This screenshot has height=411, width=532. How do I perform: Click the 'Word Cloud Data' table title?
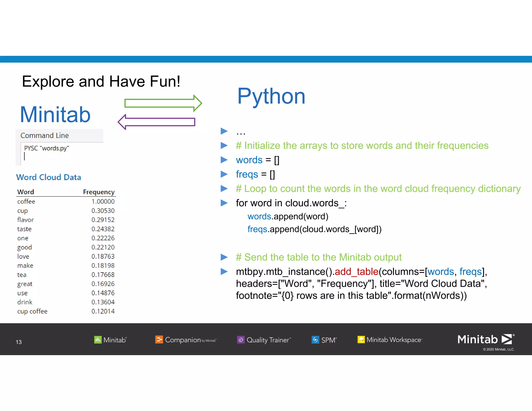pyautogui.click(x=49, y=177)
